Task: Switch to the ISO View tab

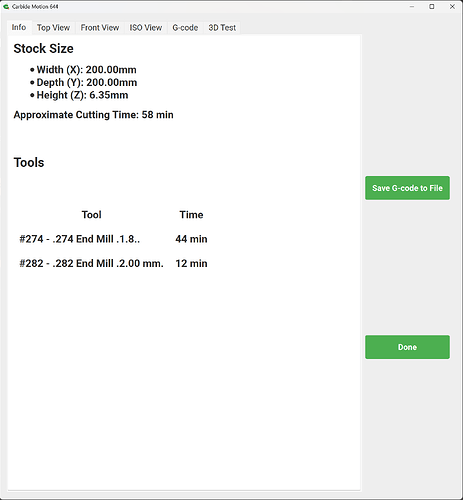Action: [146, 28]
